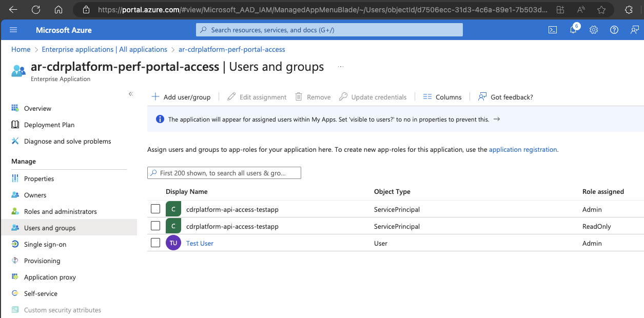644x318 pixels.
Task: Click the browser reload button
Action: [36, 10]
